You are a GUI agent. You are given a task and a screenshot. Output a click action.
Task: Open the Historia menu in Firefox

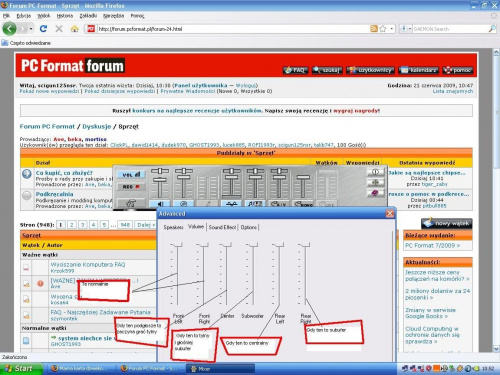pos(65,16)
